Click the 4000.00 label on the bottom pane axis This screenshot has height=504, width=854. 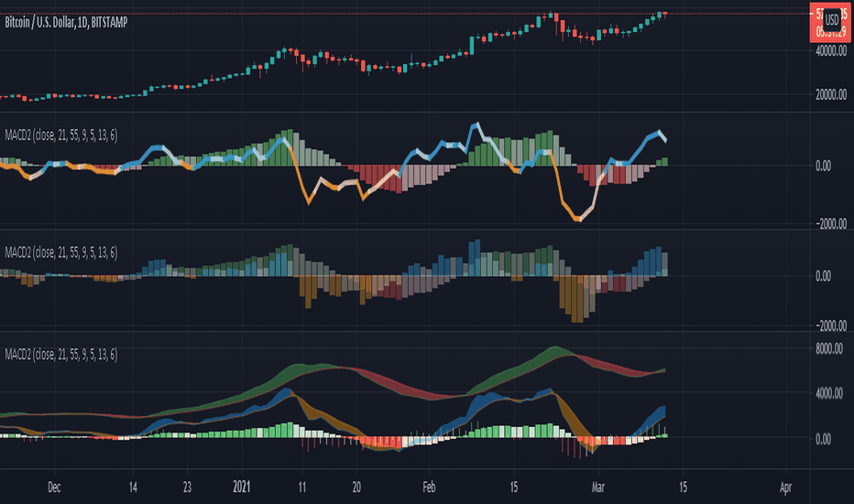pos(829,393)
